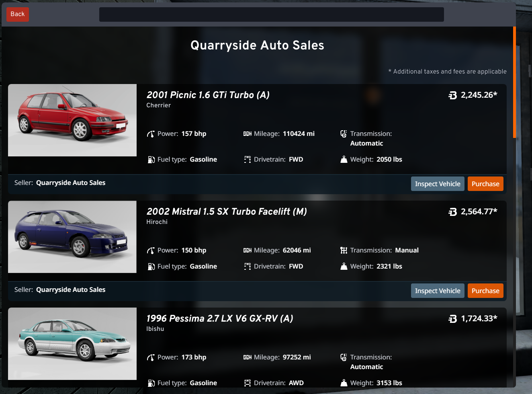Click the FWD drivetrain icon for the Mistral
The image size is (532, 394).
point(248,267)
